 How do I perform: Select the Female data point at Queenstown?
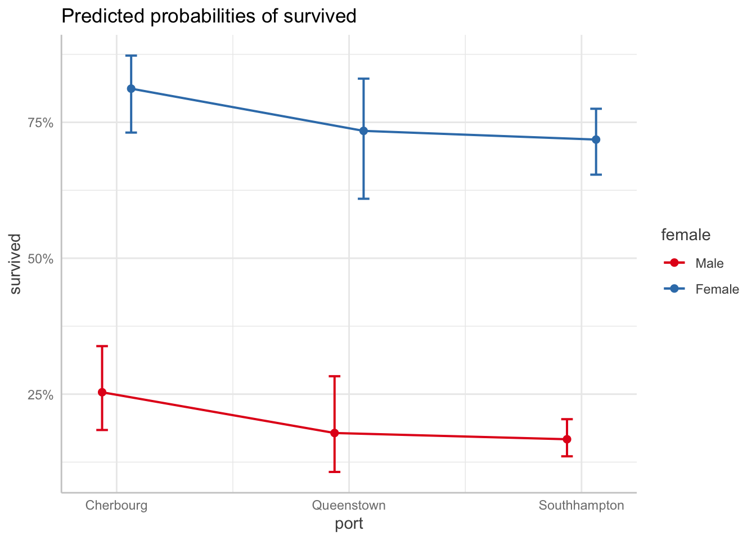(363, 131)
